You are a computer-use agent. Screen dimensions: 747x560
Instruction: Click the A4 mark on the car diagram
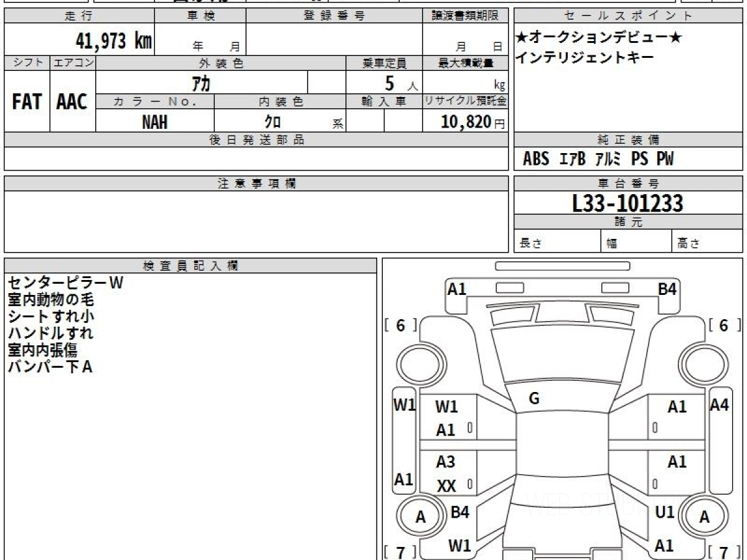(x=720, y=405)
